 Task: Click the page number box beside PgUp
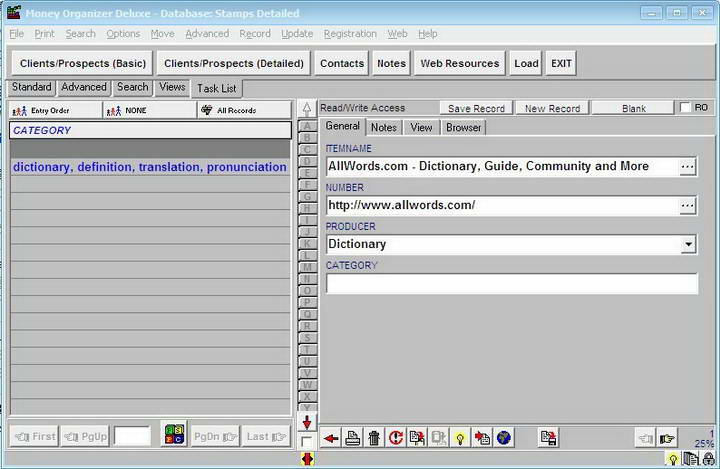[x=132, y=436]
